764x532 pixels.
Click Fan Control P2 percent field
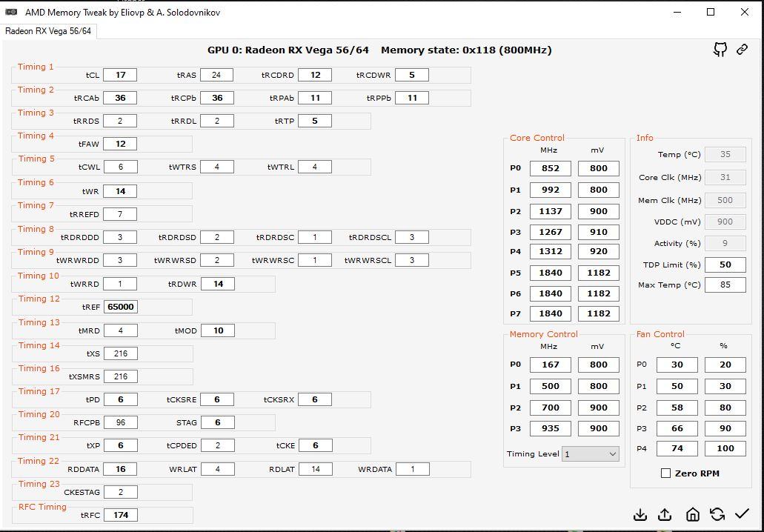(725, 408)
